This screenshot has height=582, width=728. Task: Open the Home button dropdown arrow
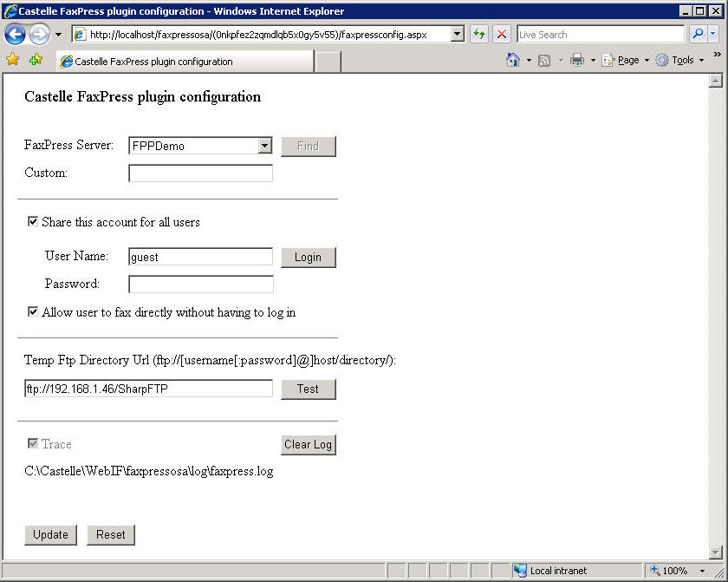529,61
